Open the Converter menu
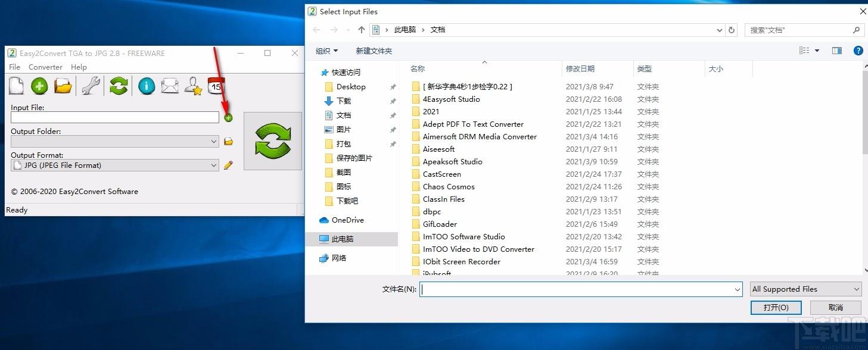Screen dimensions: 868x350 46,67
